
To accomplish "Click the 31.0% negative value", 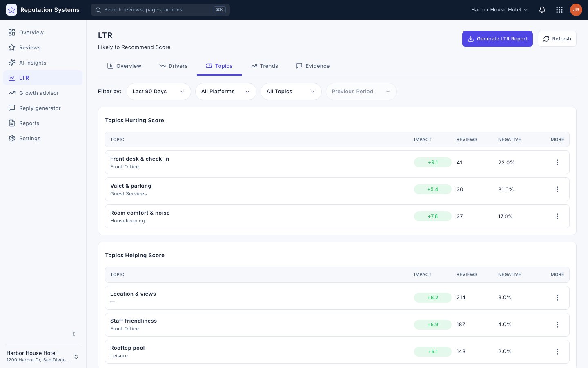I will tap(506, 189).
